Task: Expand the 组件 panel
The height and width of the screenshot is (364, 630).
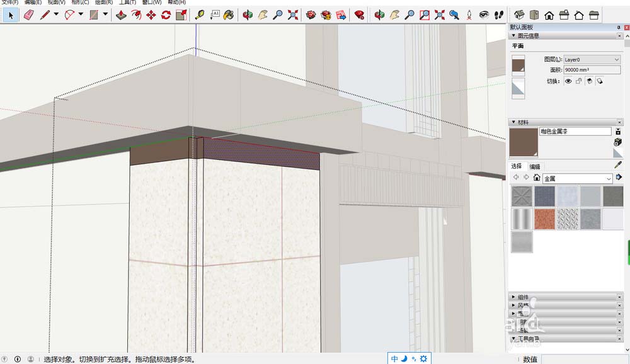Action: coord(513,297)
